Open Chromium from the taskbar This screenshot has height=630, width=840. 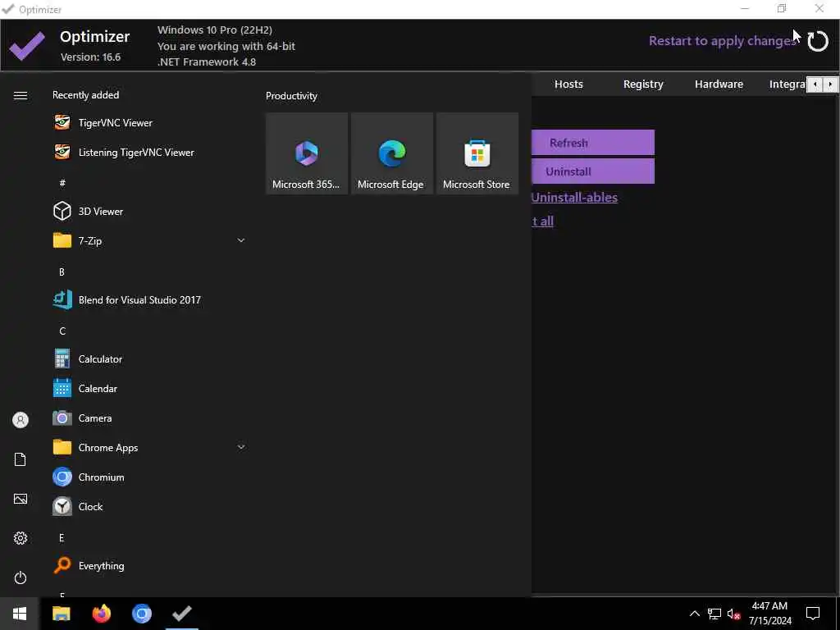[x=141, y=614]
